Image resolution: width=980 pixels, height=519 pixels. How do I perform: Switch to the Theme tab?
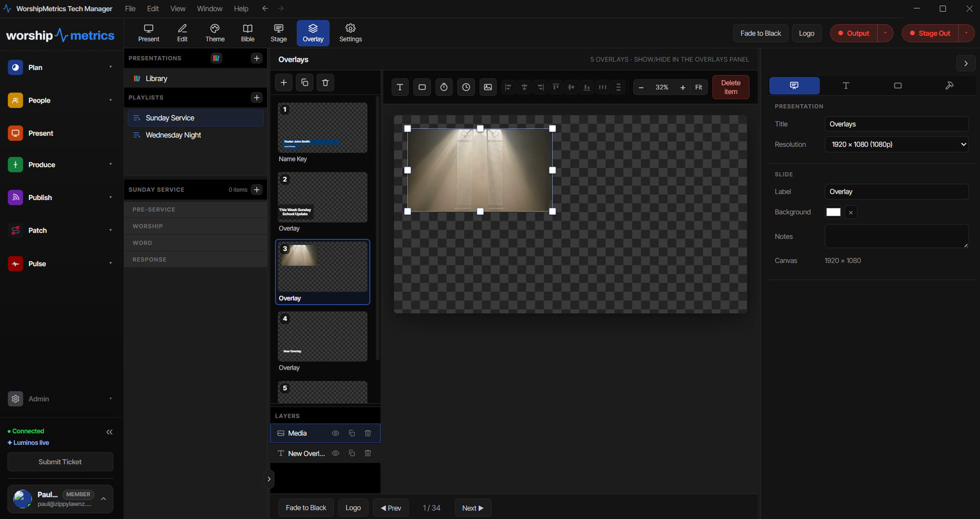click(x=215, y=33)
